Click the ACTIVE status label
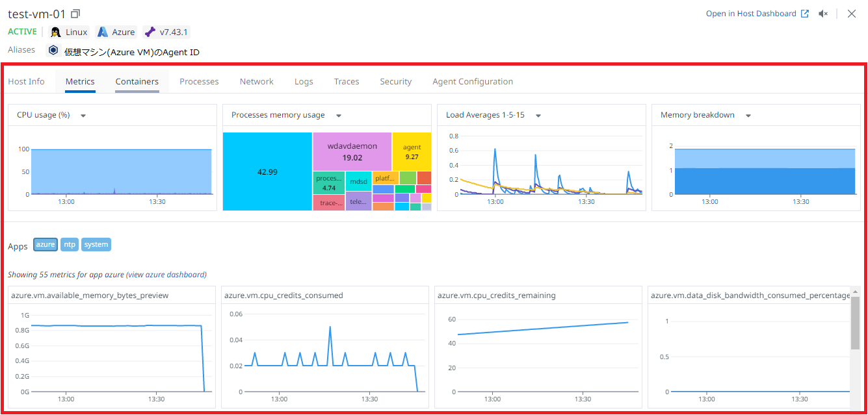 23,32
